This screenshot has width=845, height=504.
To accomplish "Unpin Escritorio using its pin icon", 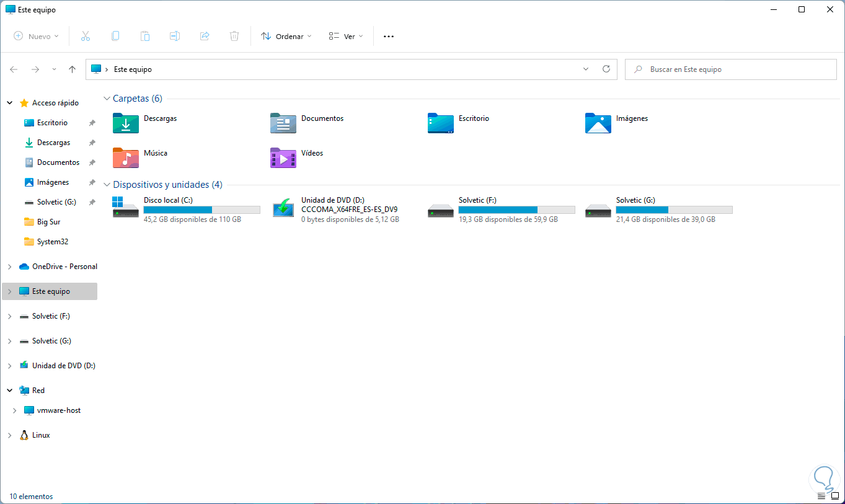I will pyautogui.click(x=92, y=123).
